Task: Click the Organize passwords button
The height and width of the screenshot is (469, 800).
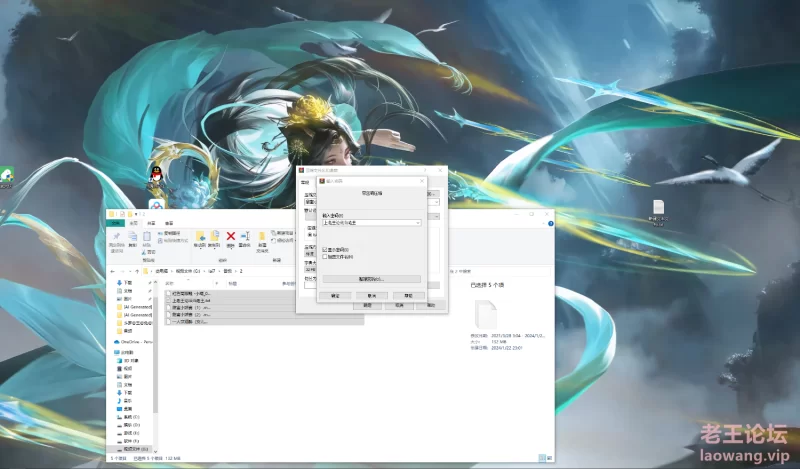Action: (371, 279)
